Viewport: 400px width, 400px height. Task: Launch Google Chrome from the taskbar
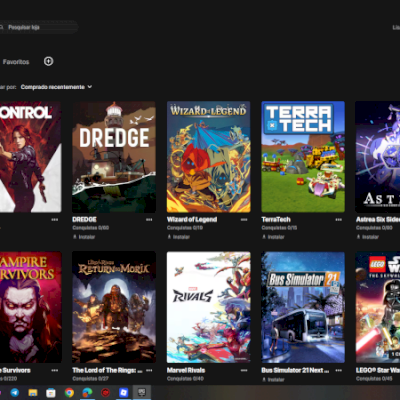pyautogui.click(x=69, y=393)
